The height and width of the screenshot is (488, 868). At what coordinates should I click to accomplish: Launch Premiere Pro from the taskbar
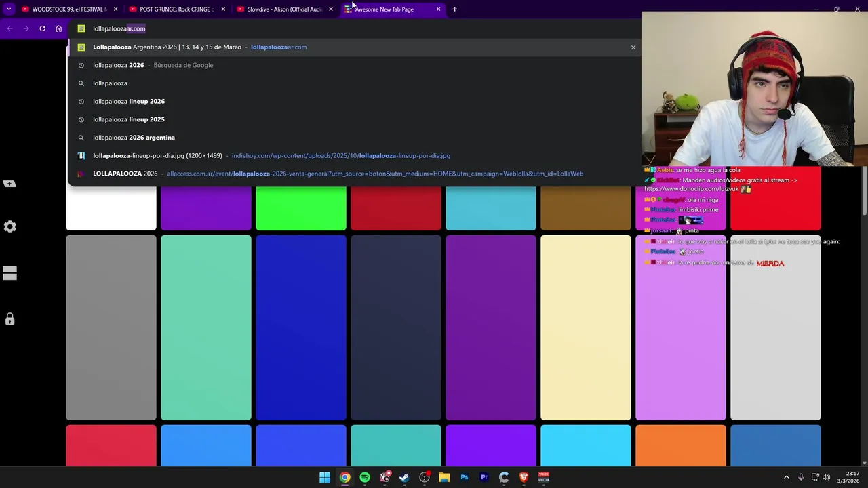point(484,477)
